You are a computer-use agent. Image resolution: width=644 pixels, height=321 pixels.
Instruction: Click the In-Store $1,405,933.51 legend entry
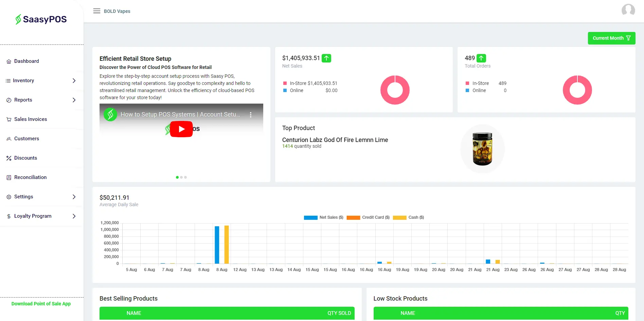point(310,83)
